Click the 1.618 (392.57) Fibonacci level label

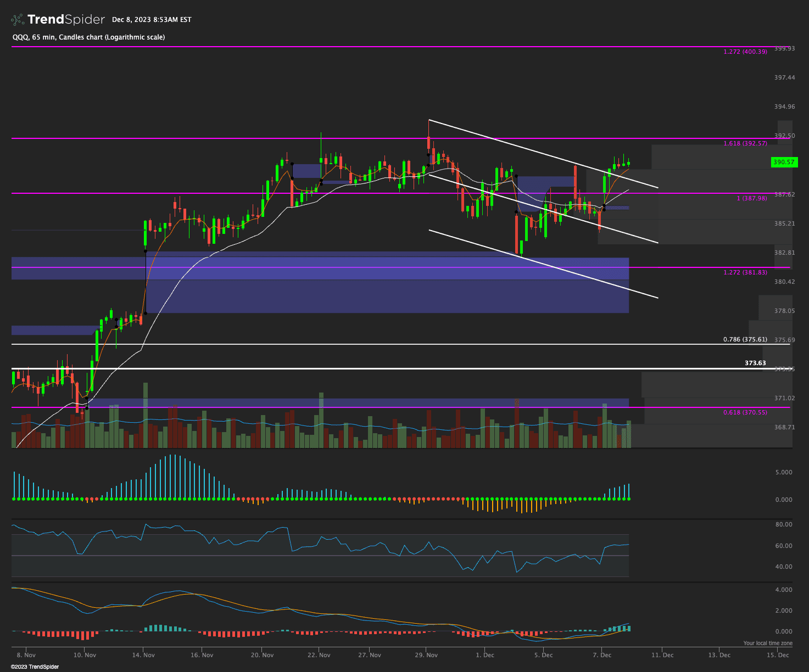click(x=745, y=143)
